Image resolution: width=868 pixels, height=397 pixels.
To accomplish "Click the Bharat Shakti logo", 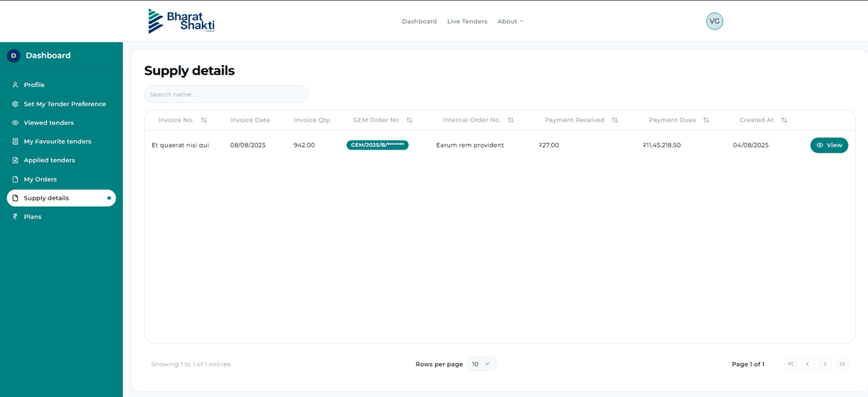I will pos(182,21).
